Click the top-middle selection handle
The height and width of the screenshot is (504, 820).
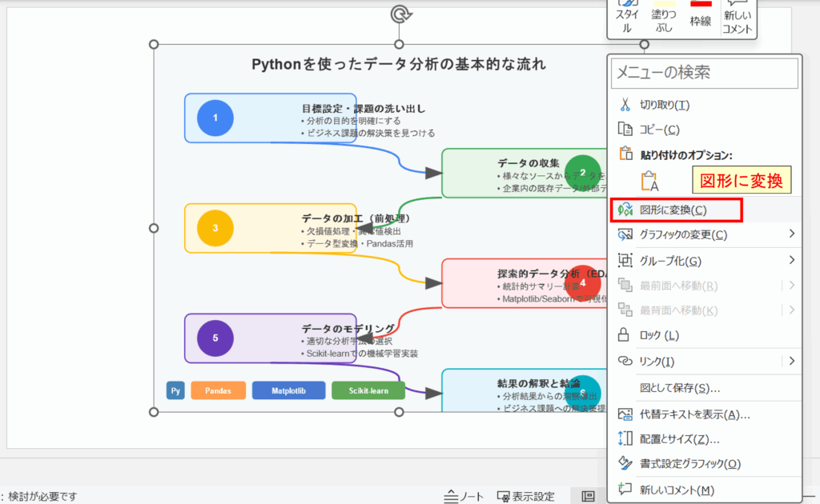399,44
